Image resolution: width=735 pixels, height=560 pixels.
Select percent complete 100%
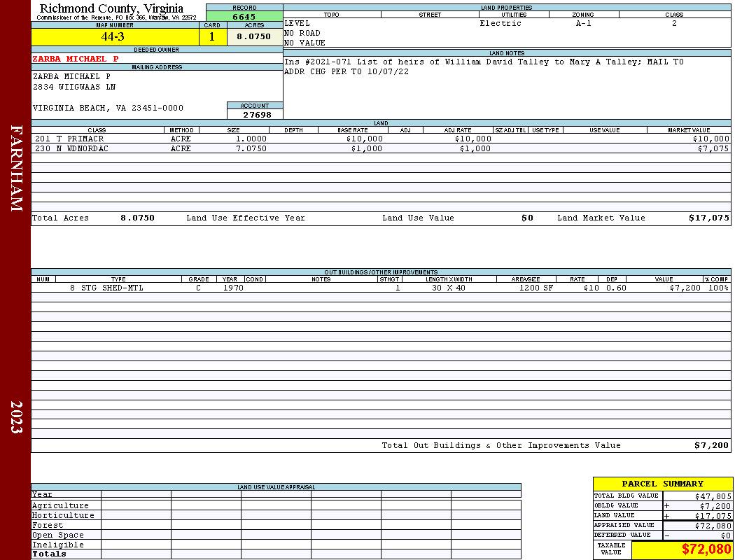718,288
